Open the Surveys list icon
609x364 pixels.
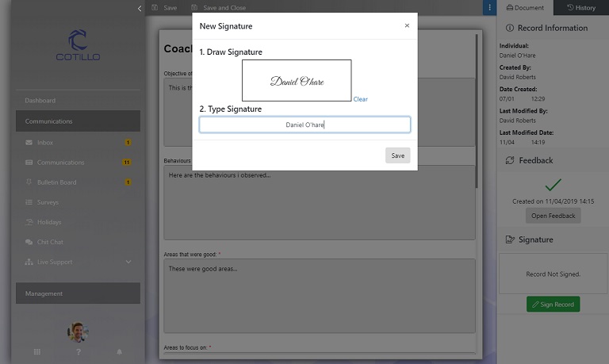[29, 202]
